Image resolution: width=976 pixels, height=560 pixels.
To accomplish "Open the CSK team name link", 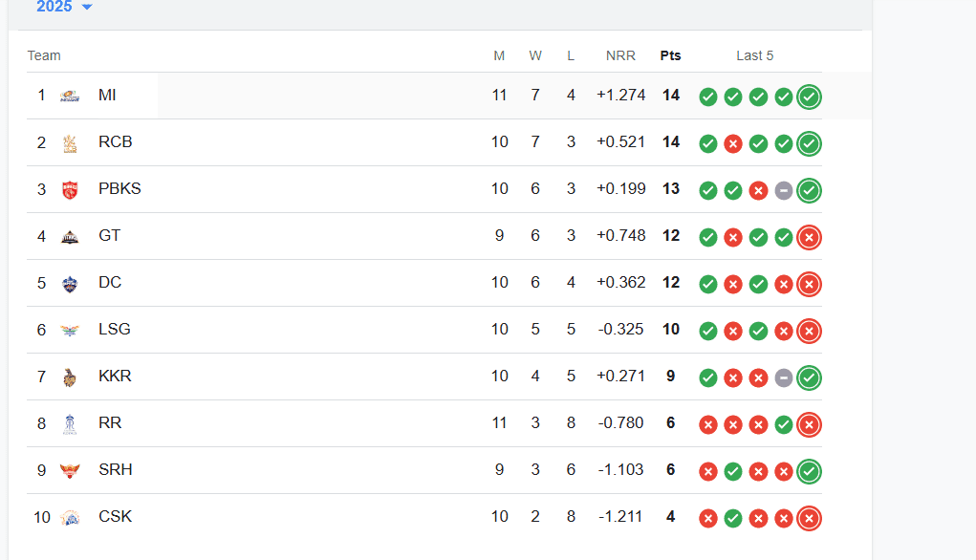I will [115, 516].
